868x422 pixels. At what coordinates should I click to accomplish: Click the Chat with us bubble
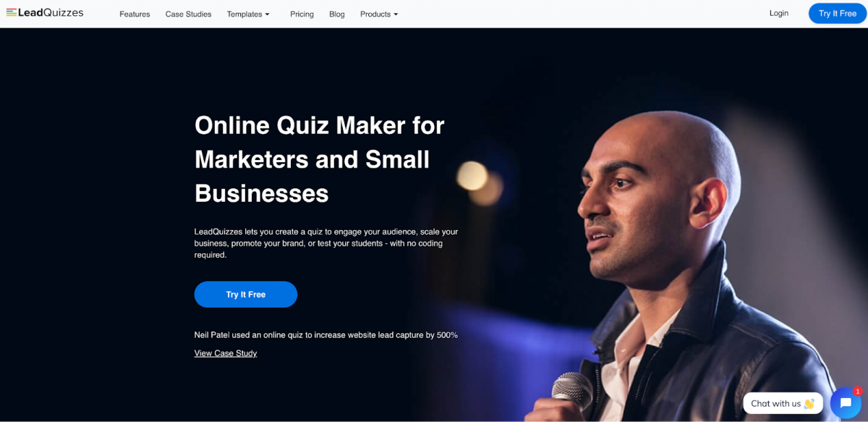click(783, 403)
